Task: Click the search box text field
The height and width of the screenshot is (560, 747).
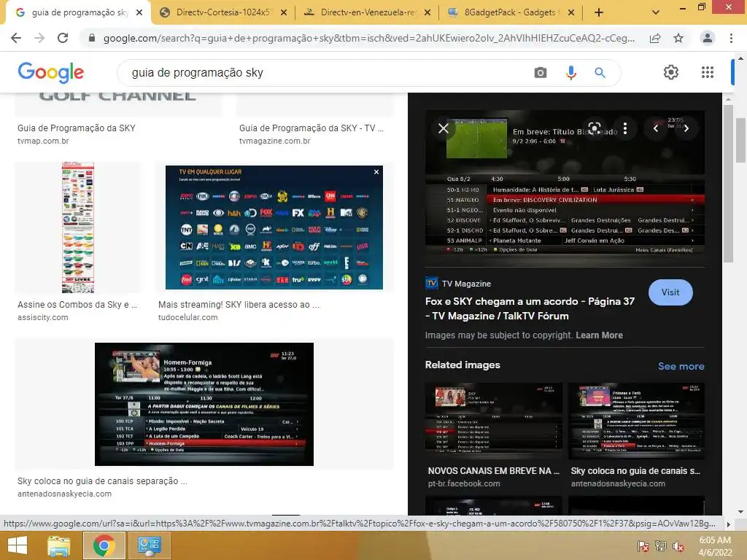Action: coord(324,72)
